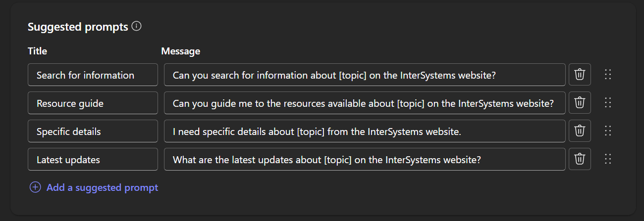Delete the Latest updates prompt
The height and width of the screenshot is (221, 644).
580,159
